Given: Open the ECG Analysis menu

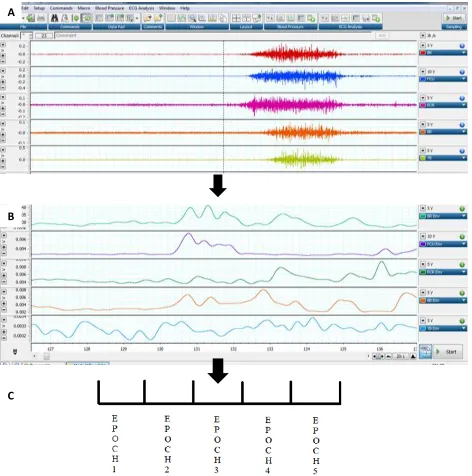Looking at the screenshot, I should click(x=142, y=8).
